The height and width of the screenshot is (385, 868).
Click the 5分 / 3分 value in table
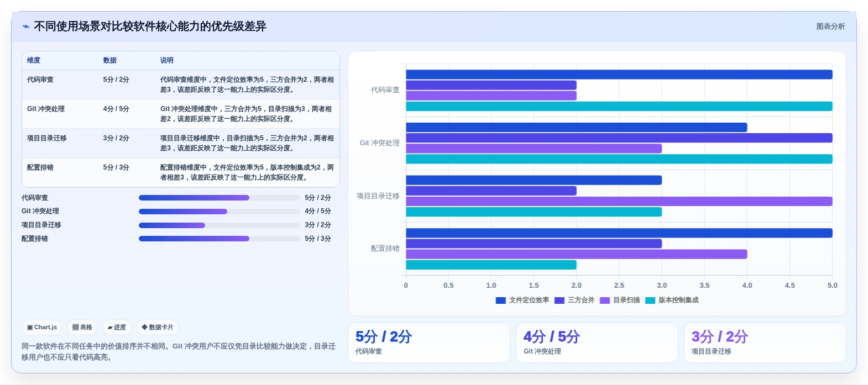116,167
